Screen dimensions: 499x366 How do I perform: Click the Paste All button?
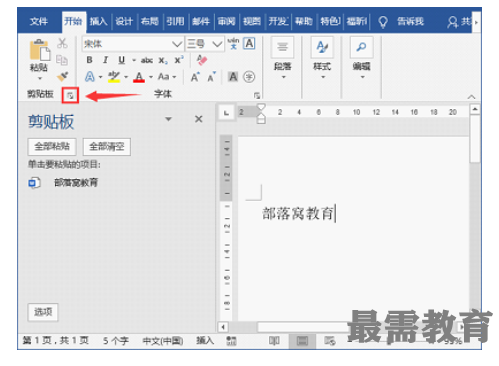tap(52, 147)
